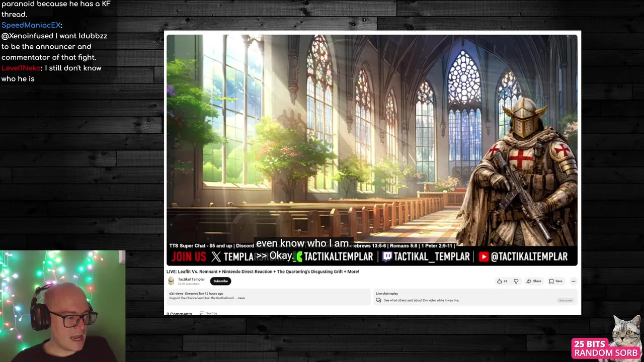The height and width of the screenshot is (362, 644).
Task: Expand the description with ...more
Action: pyautogui.click(x=240, y=298)
